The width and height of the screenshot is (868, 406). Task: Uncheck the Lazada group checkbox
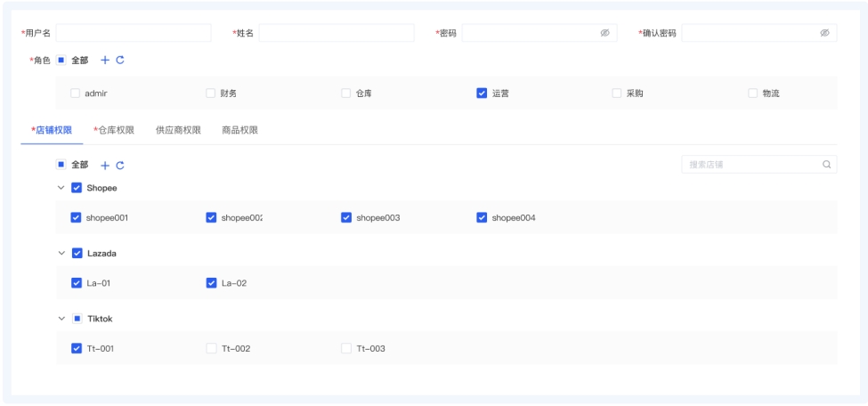tap(77, 253)
